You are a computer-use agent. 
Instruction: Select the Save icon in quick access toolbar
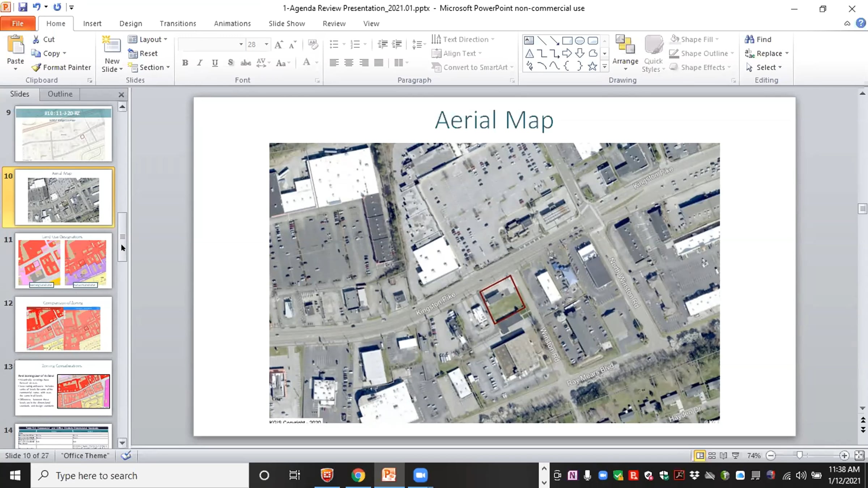coord(23,7)
